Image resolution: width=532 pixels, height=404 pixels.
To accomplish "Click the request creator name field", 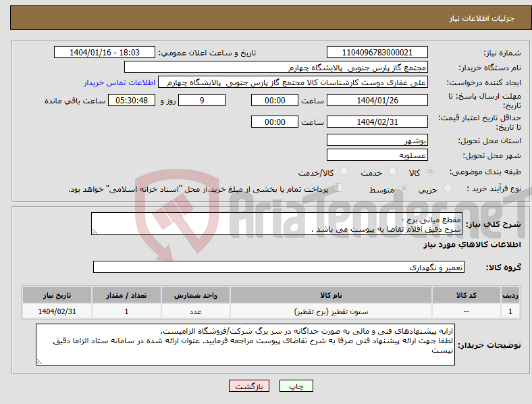I will 293,82.
